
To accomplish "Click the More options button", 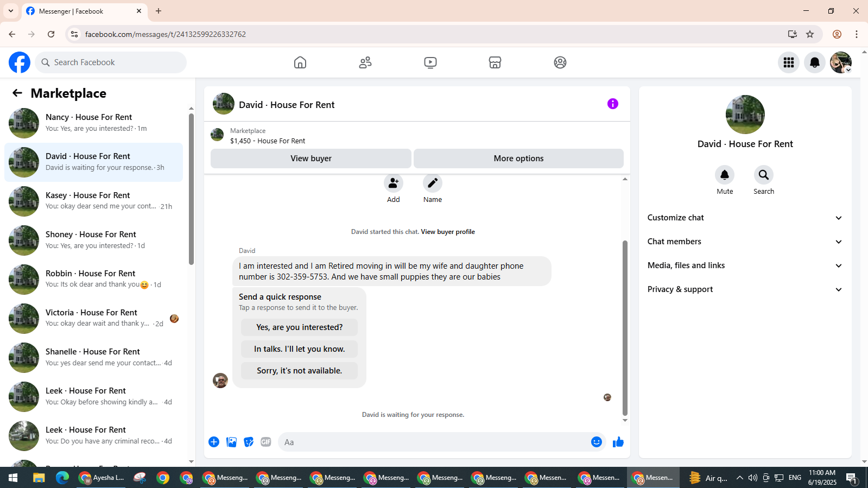I will (518, 159).
